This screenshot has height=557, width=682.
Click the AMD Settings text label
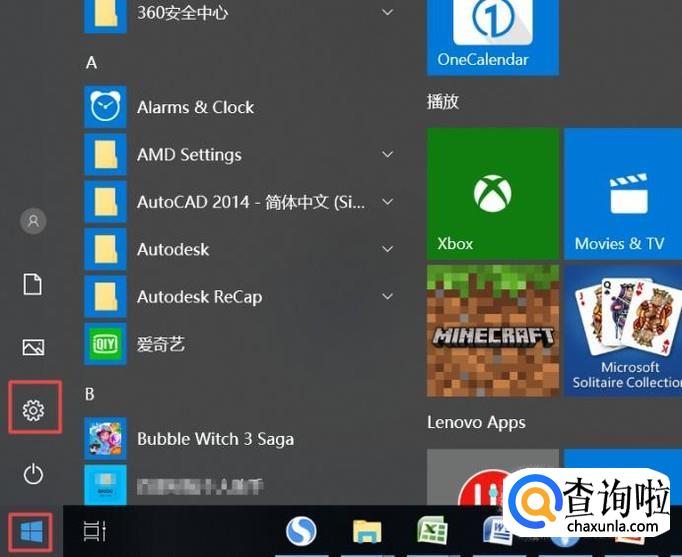pos(189,155)
